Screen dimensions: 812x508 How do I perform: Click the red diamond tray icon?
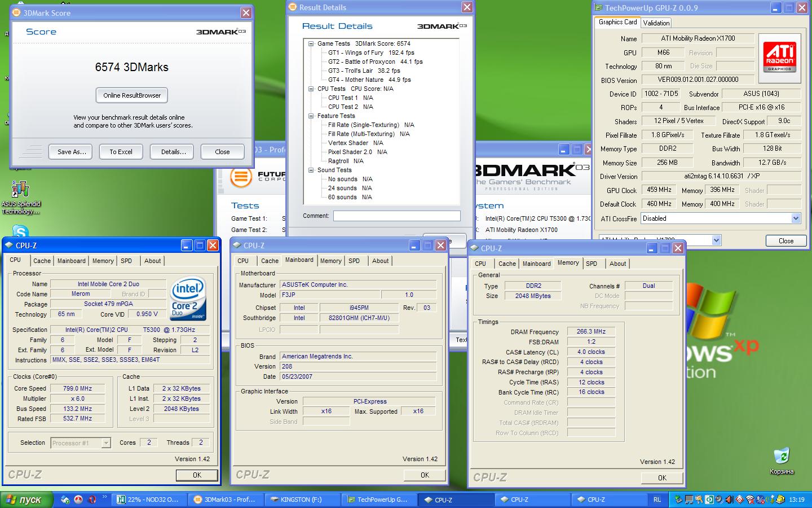[x=740, y=500]
